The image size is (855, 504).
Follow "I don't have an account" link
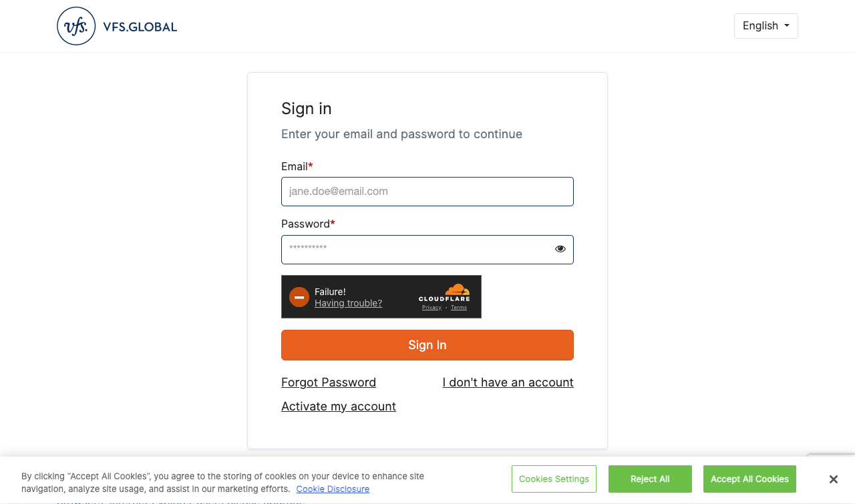pyautogui.click(x=508, y=383)
